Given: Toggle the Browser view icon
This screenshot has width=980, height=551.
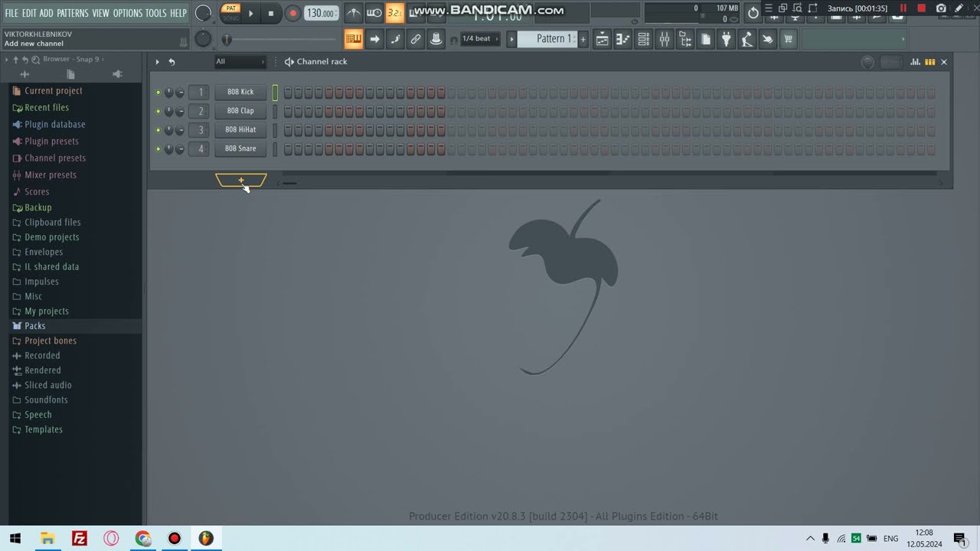Looking at the screenshot, I should (x=685, y=39).
